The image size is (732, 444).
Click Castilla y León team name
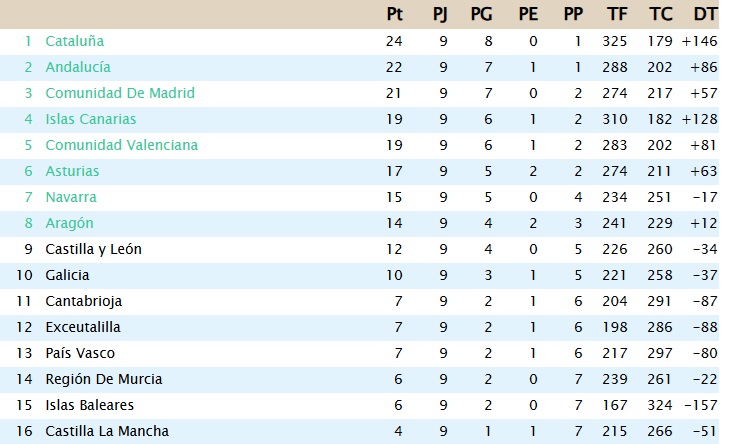pyautogui.click(x=91, y=249)
